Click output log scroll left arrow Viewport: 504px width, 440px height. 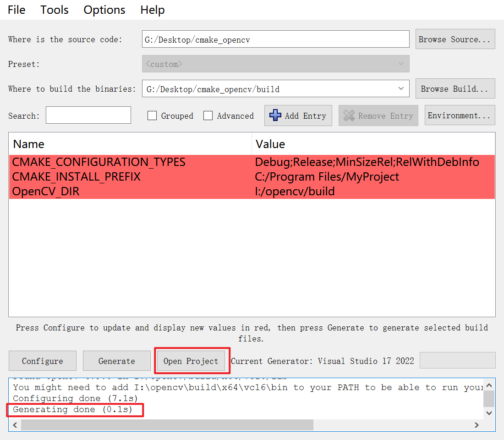(x=15, y=425)
